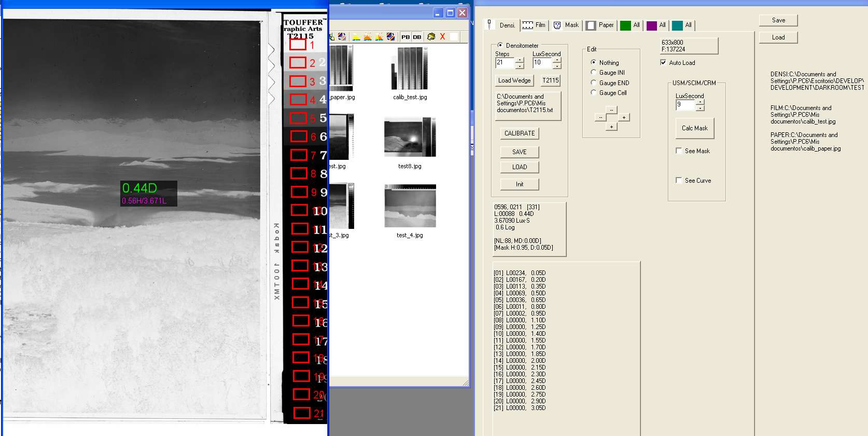
Task: Select the Gauge INI edit option
Action: (x=594, y=72)
